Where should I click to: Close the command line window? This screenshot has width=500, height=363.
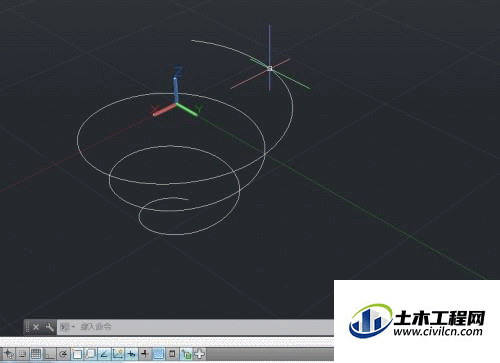click(36, 327)
